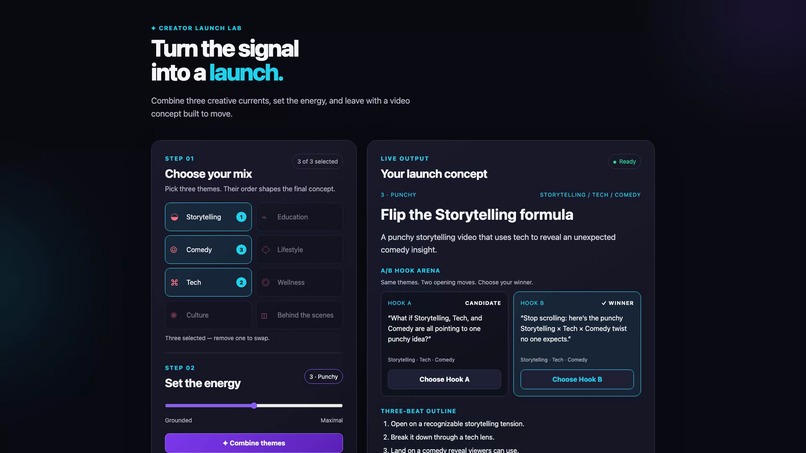The image size is (806, 453).
Task: Click order badge 2 on Tech
Action: coord(241,282)
